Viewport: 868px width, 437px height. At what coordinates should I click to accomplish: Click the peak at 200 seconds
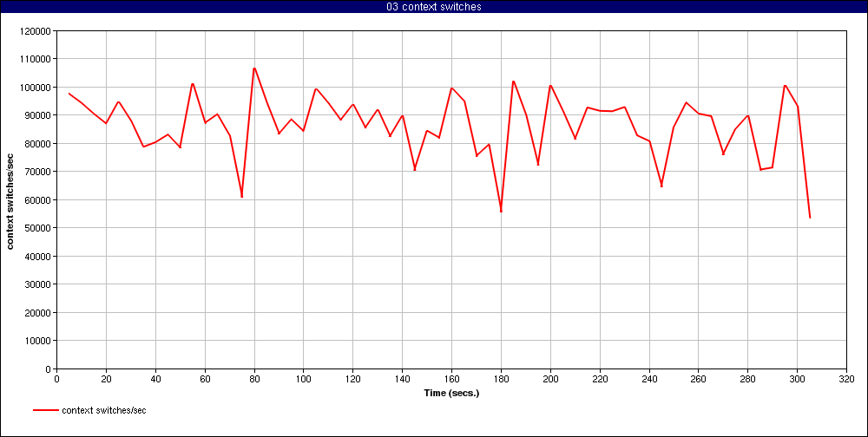point(550,85)
